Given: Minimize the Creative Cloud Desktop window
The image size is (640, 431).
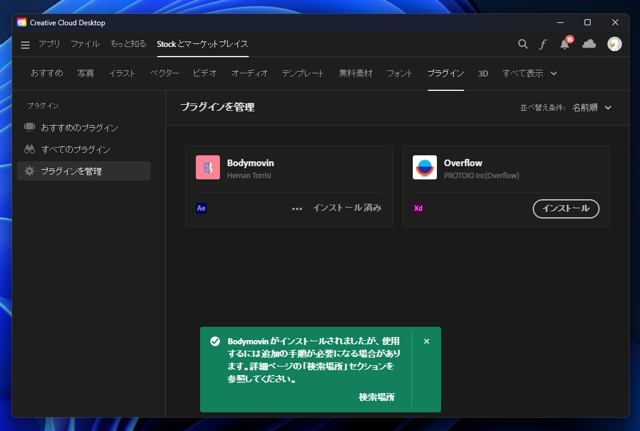Looking at the screenshot, I should pos(560,22).
